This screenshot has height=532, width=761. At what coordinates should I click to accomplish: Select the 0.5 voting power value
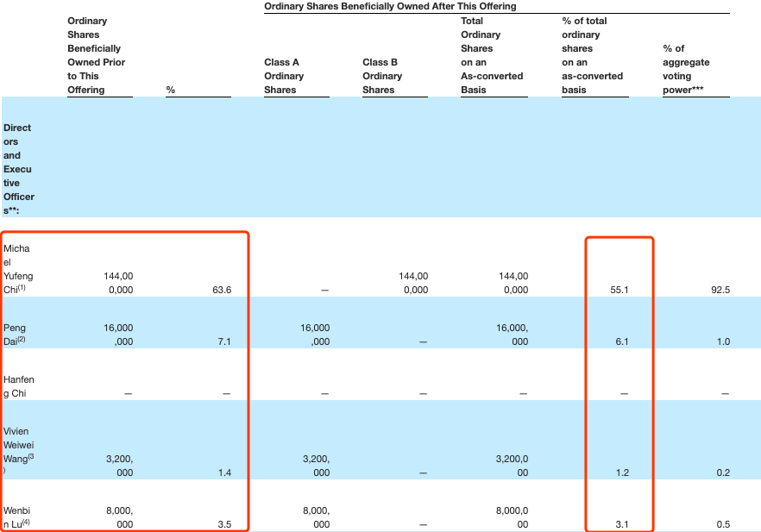pos(723,524)
